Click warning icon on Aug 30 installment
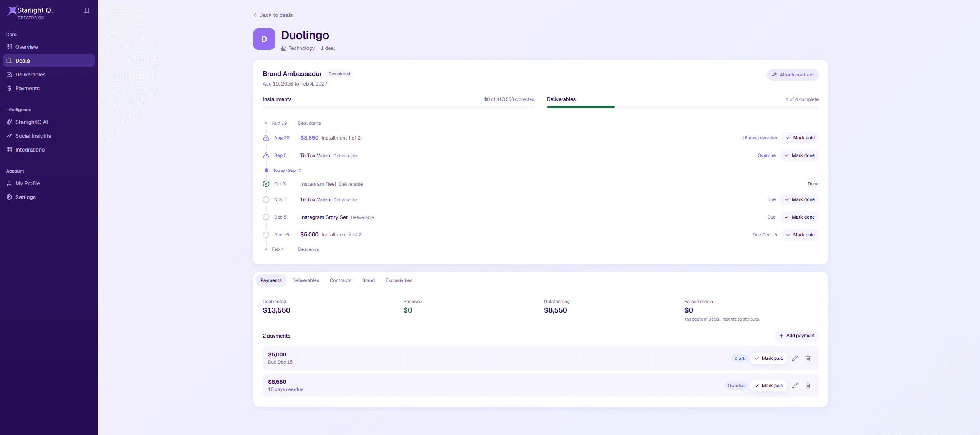Screen dimensions: 980x435 [x=266, y=138]
